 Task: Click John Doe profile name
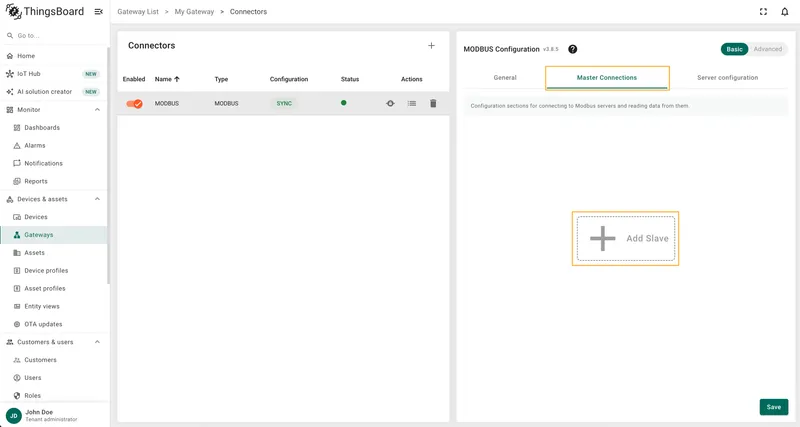(x=39, y=412)
